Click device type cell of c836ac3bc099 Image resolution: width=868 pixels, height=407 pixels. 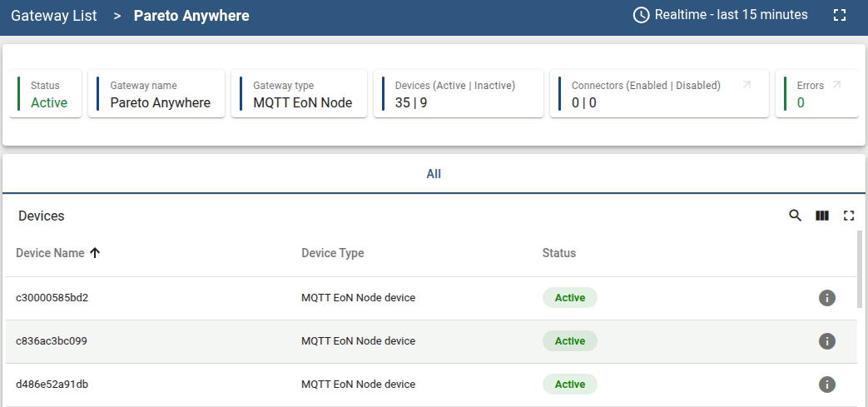[x=358, y=341]
